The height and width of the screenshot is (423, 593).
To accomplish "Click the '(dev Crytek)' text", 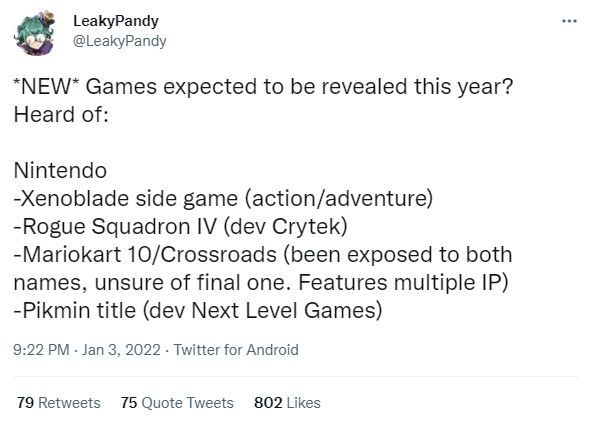I will pyautogui.click(x=285, y=227).
